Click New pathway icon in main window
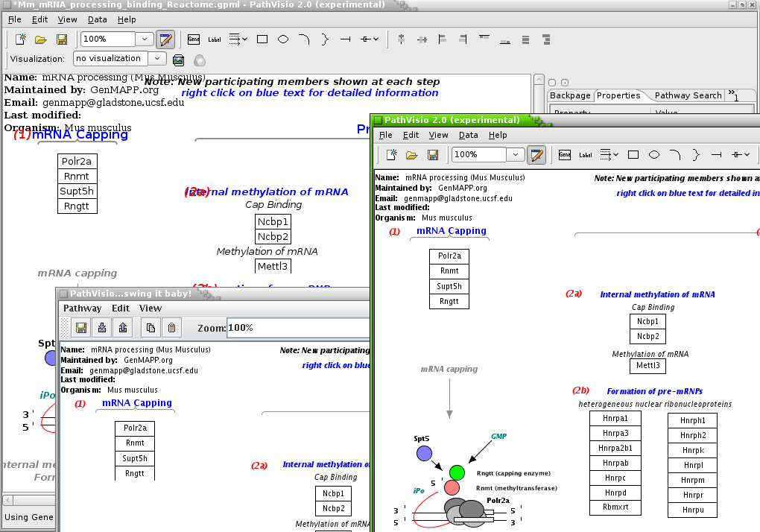This screenshot has width=760, height=532. point(20,39)
